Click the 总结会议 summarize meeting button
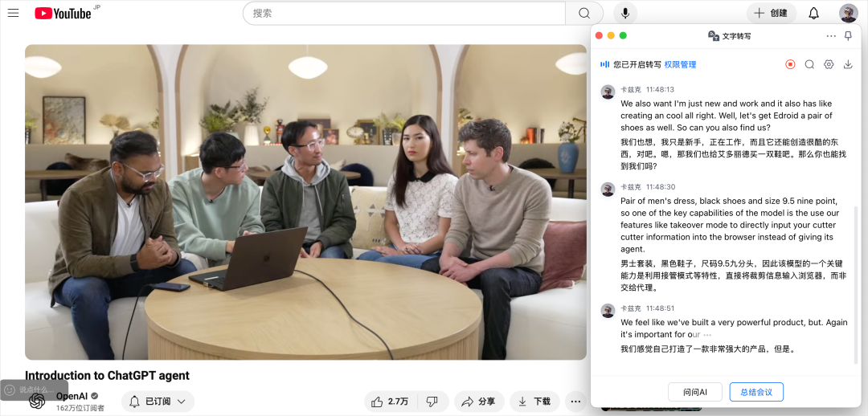Image resolution: width=868 pixels, height=416 pixels. (x=756, y=392)
